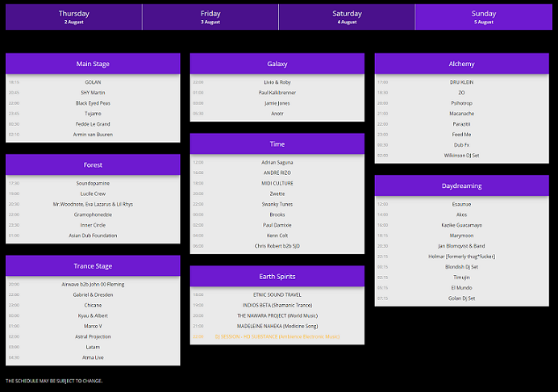Image resolution: width=558 pixels, height=392 pixels.
Task: Click the Feed Me entry
Action: (461, 135)
